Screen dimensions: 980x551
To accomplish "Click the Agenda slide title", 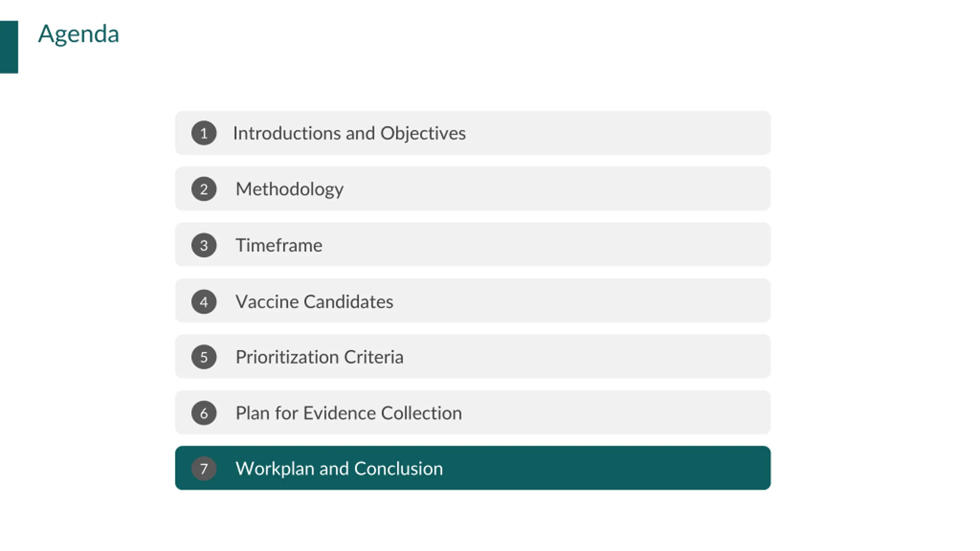I will point(78,34).
